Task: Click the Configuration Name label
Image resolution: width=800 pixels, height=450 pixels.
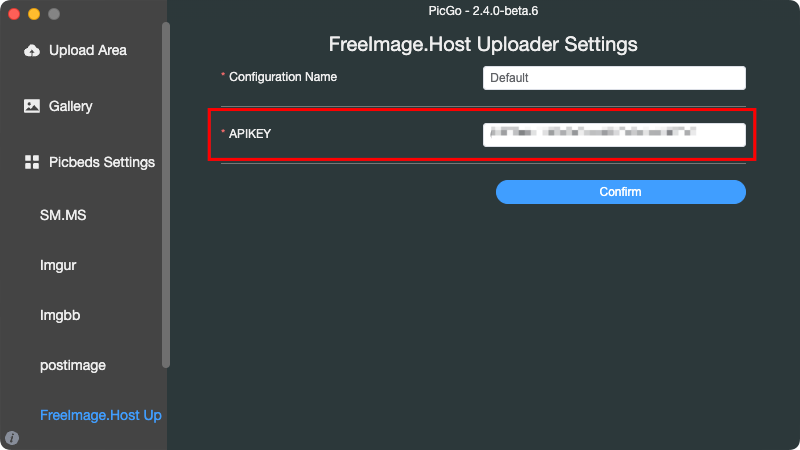Action: point(283,77)
